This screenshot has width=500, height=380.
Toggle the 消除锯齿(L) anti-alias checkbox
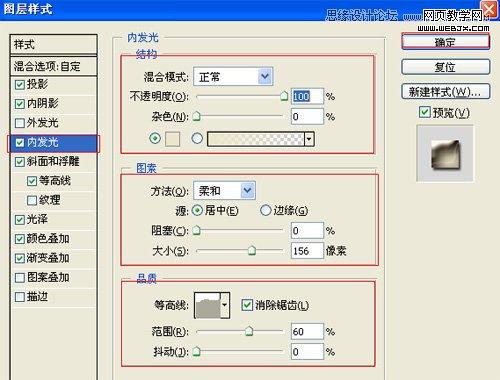click(x=247, y=305)
